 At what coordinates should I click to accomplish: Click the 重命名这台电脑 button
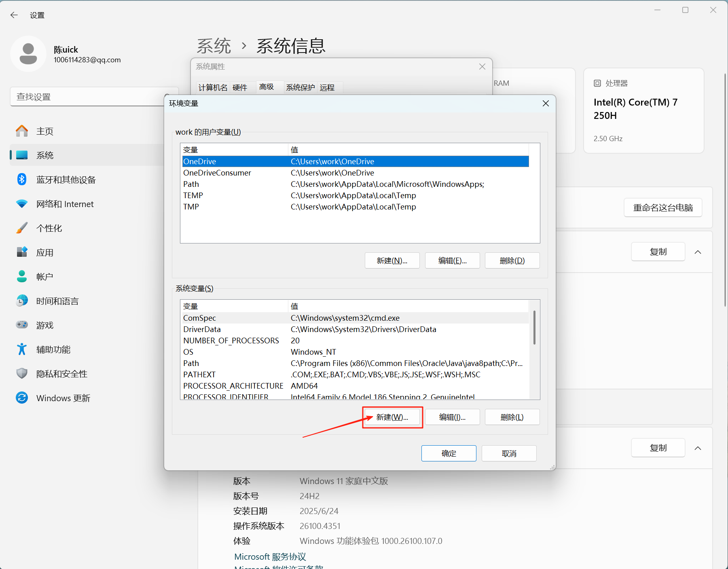662,207
